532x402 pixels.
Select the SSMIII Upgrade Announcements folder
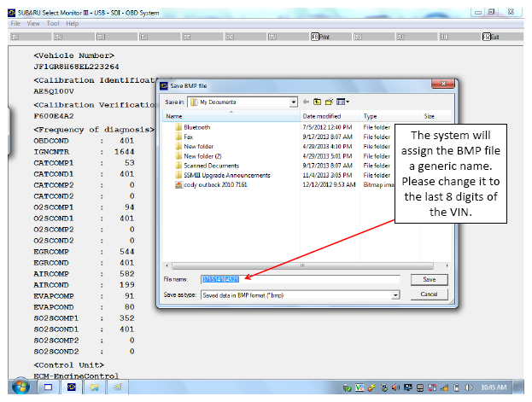(223, 175)
